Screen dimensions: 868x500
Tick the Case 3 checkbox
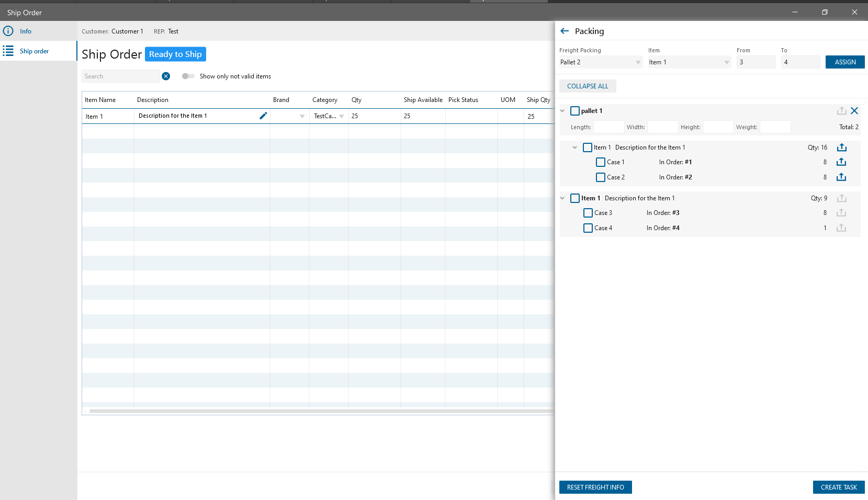tap(588, 213)
